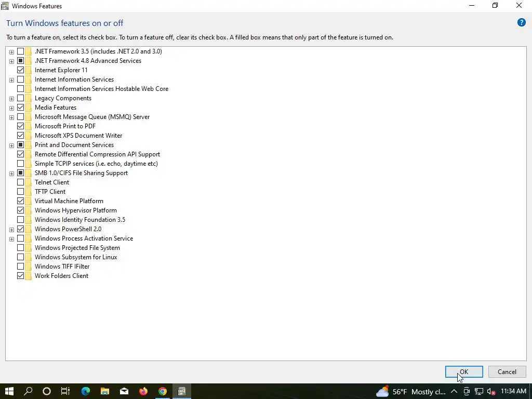The width and height of the screenshot is (532, 399).
Task: Select Simple TCPIP services label
Action: tap(96, 164)
